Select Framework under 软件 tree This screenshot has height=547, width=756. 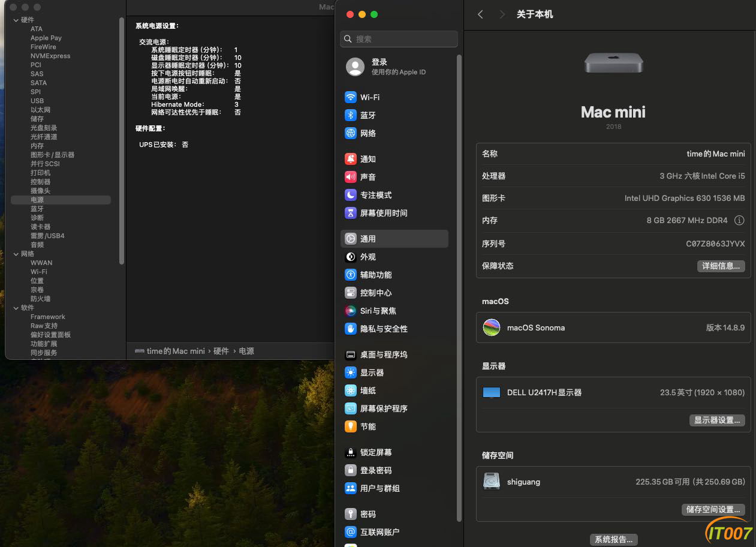[48, 317]
